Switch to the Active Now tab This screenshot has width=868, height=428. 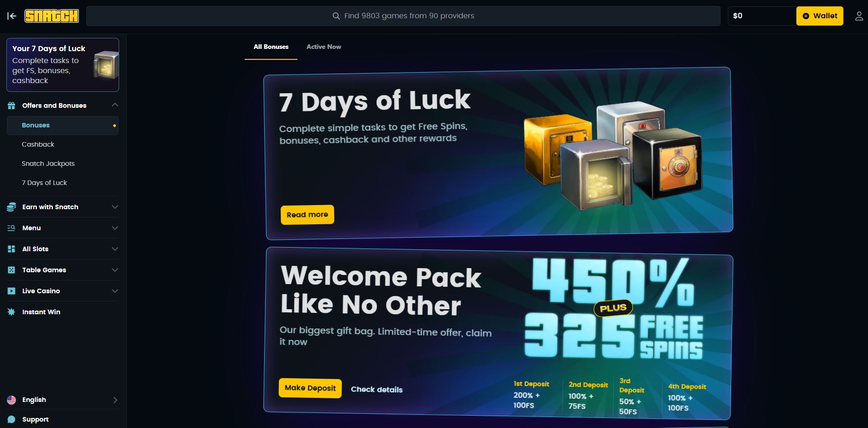click(x=324, y=47)
